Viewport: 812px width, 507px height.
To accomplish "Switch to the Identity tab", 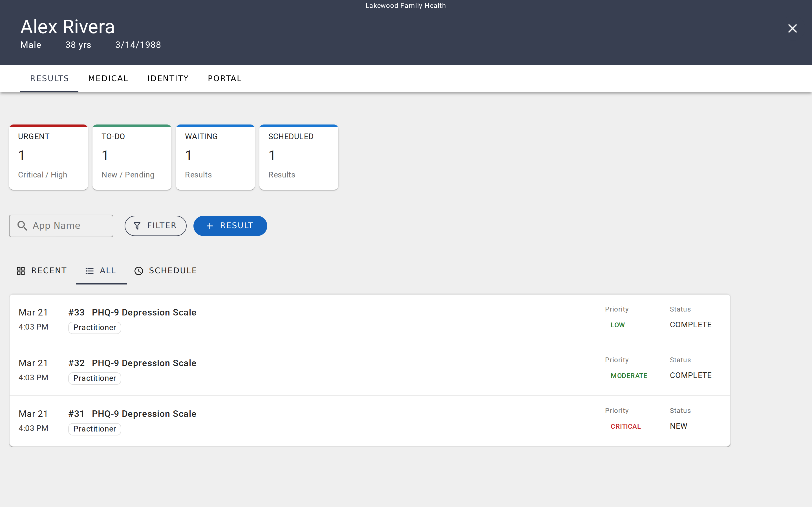I will [x=168, y=79].
